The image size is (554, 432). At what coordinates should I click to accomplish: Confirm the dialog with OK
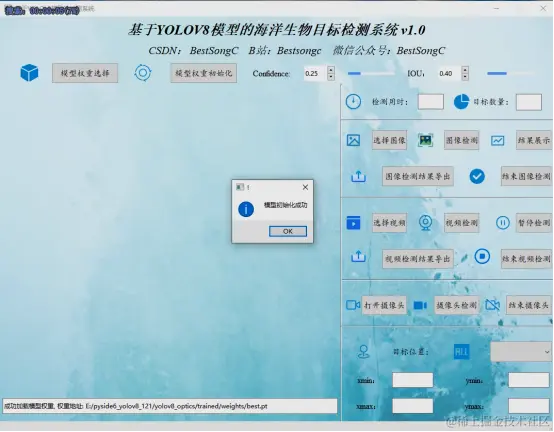[x=288, y=231]
